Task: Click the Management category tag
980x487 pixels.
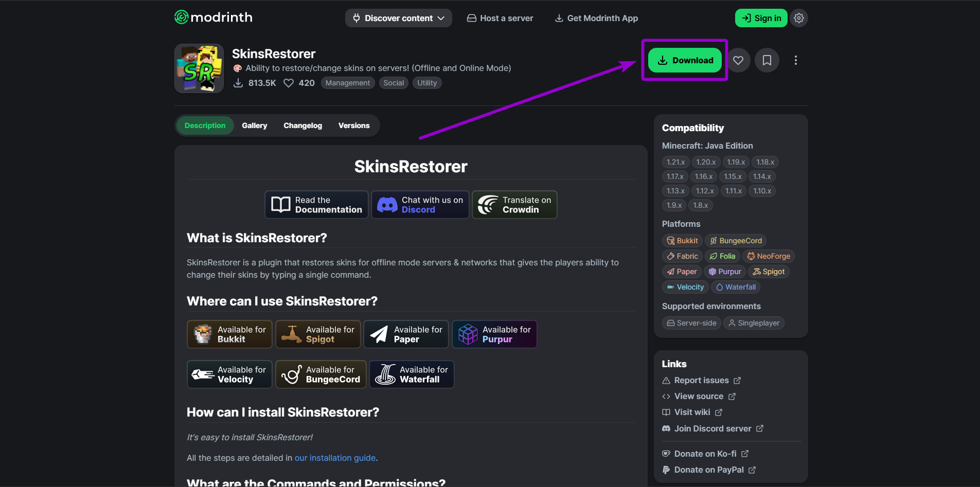Action: 348,83
